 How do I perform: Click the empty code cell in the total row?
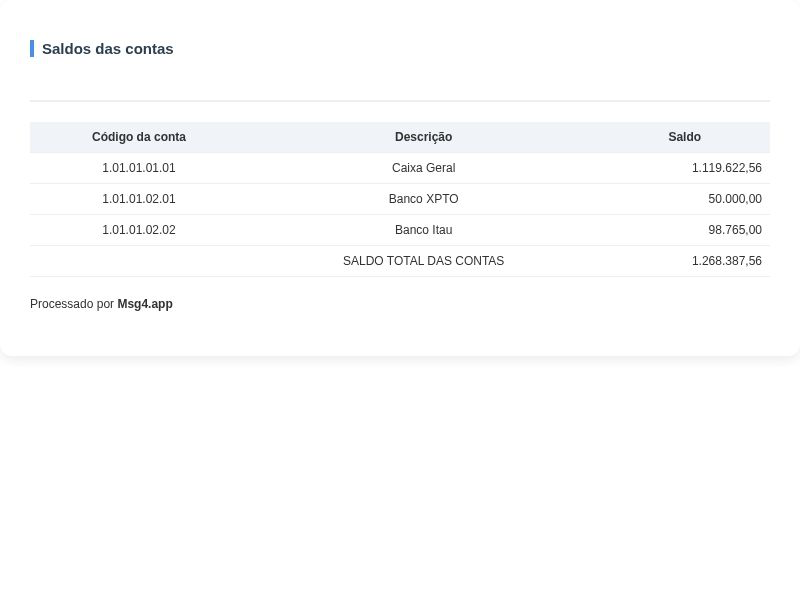139,261
